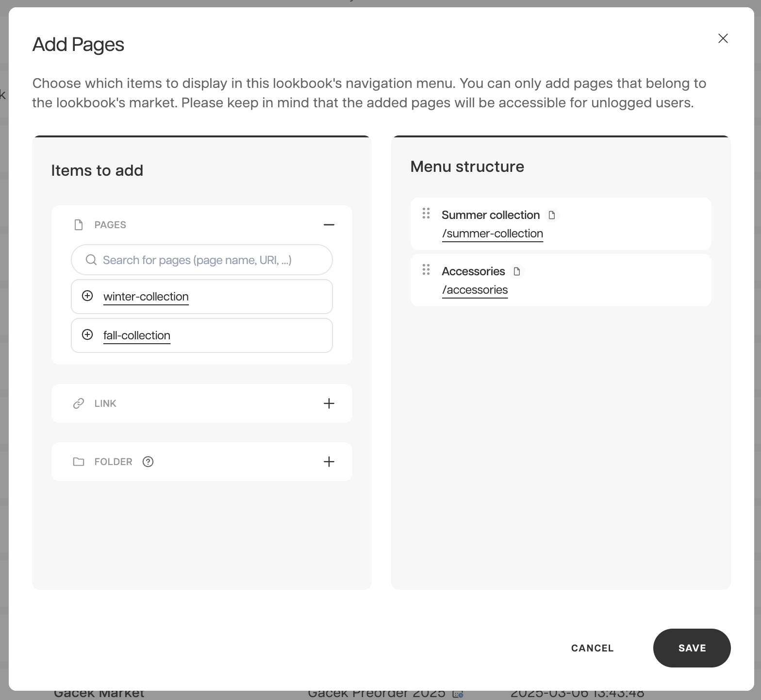Viewport: 761px width, 700px height.
Task: Click the folder help question mark icon
Action: (x=148, y=462)
